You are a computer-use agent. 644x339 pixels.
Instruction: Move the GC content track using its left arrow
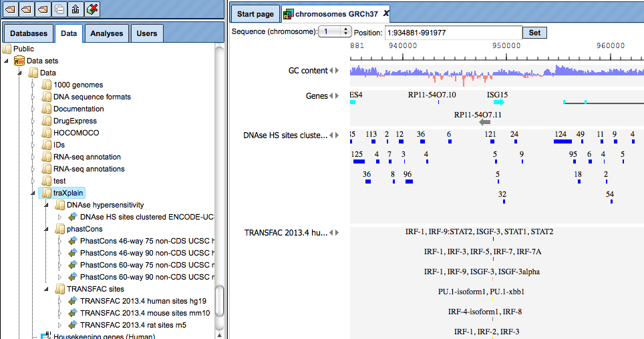pyautogui.click(x=331, y=71)
